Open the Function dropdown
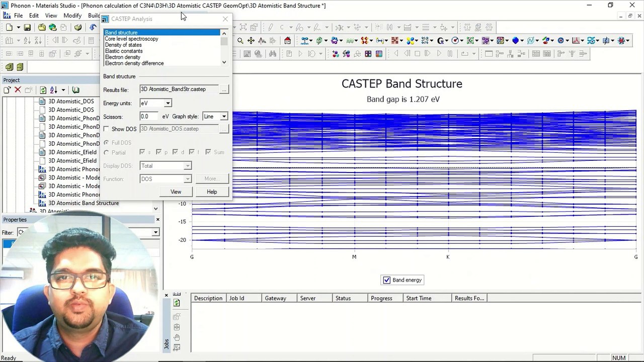644x362 pixels. (187, 178)
